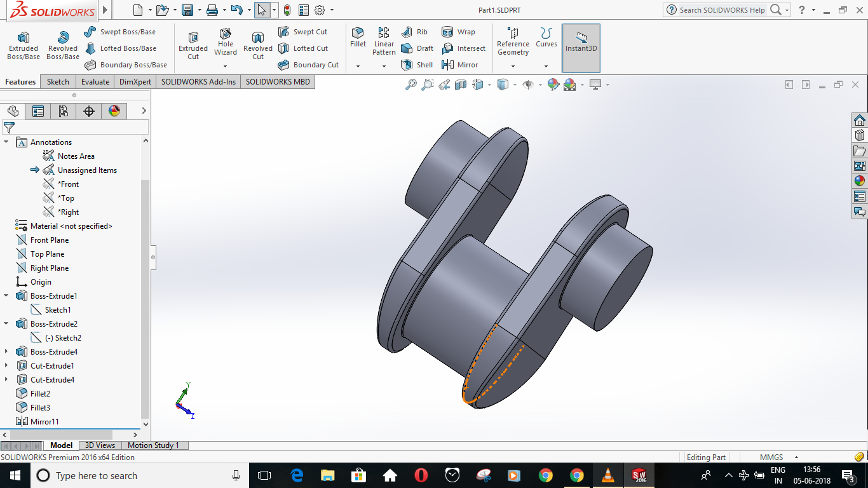Click Editing Part in the status bar
This screenshot has width=868, height=488.
click(x=705, y=457)
